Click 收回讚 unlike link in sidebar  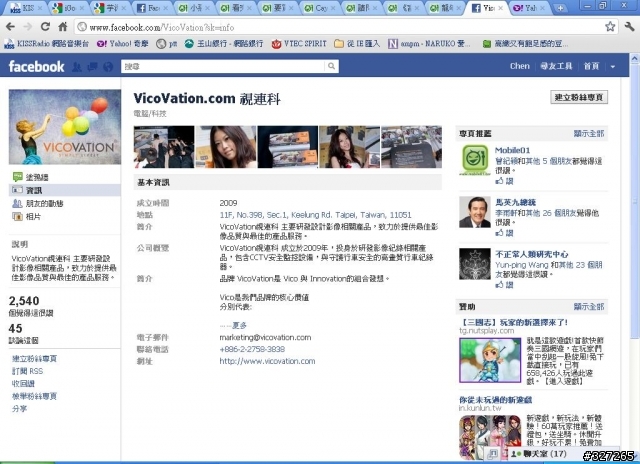[x=23, y=384]
